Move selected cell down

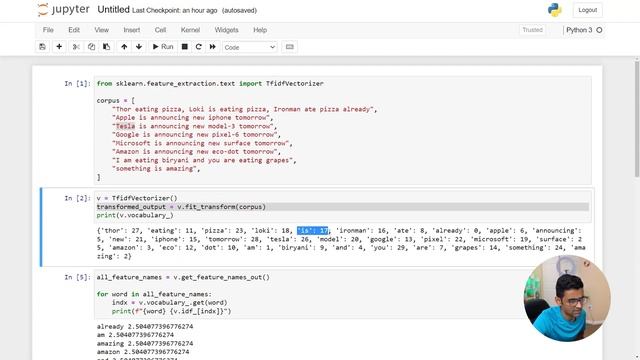139,47
